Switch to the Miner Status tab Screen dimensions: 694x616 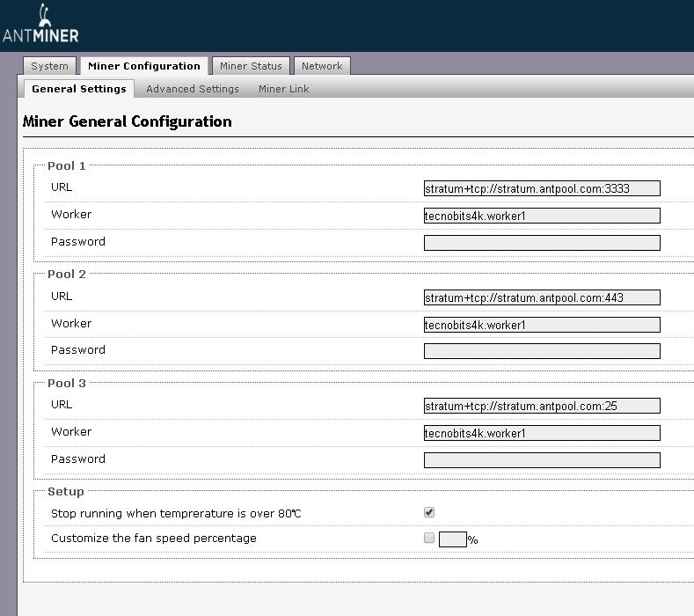pyautogui.click(x=251, y=65)
